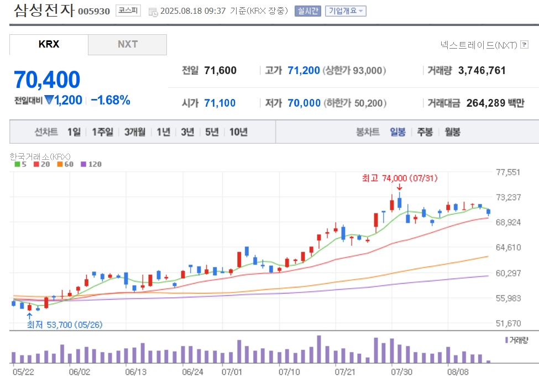Screen dimensions: 539x392
Task: Select the 5년 line chart period
Action: pos(212,132)
